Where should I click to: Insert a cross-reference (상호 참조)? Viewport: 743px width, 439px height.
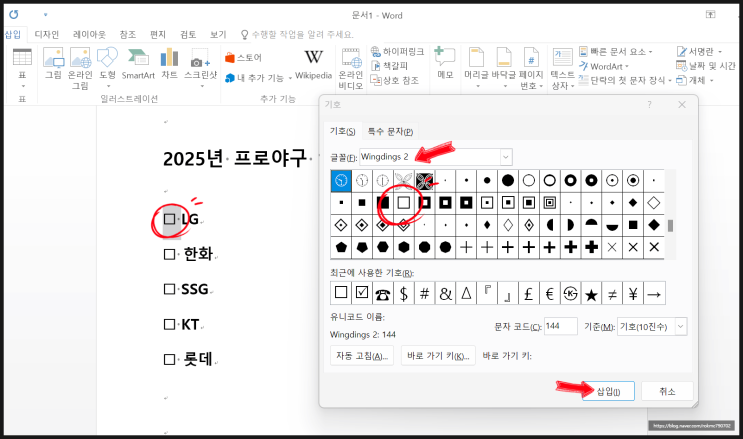pos(395,80)
